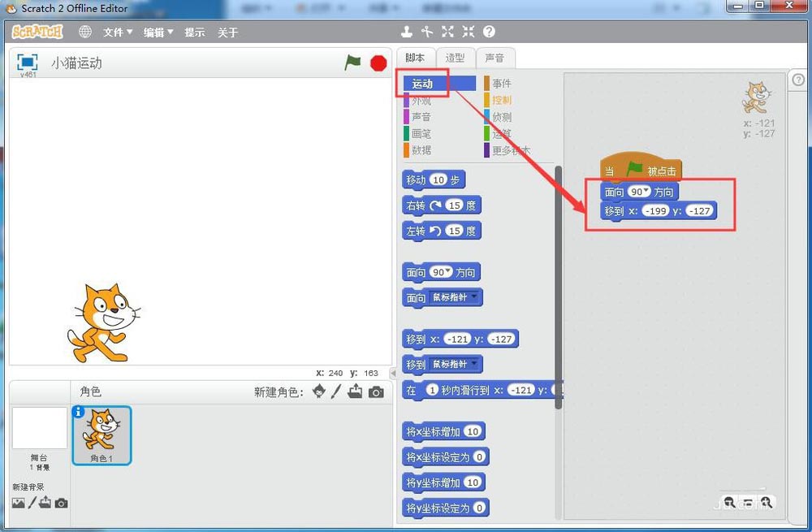Select the duplicate stamp tool in the toolbar

(406, 32)
